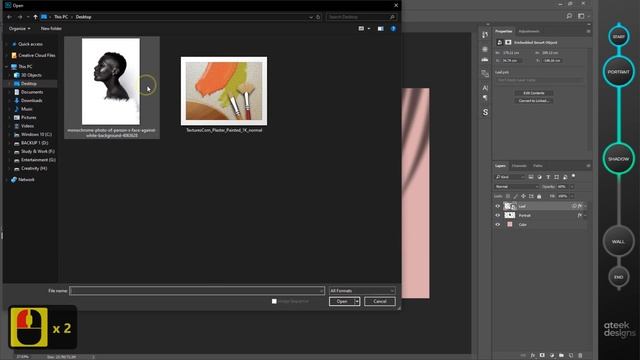Delete the selected layer
Image resolution: width=640 pixels, height=360 pixels.
click(580, 356)
